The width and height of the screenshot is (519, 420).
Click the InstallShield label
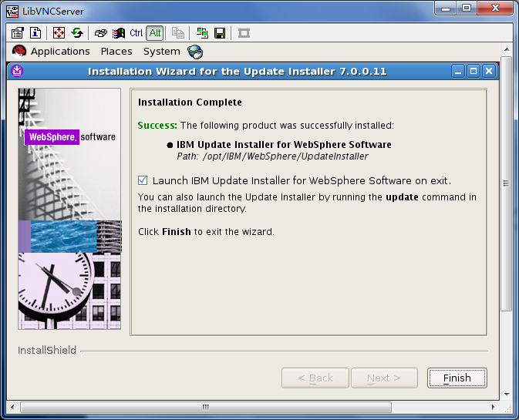(x=47, y=350)
